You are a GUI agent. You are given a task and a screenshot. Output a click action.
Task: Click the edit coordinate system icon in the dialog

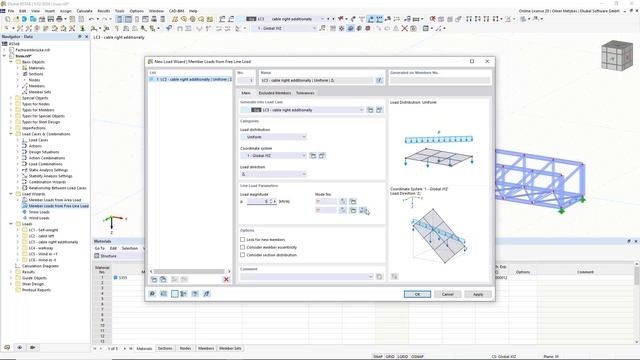322,156
